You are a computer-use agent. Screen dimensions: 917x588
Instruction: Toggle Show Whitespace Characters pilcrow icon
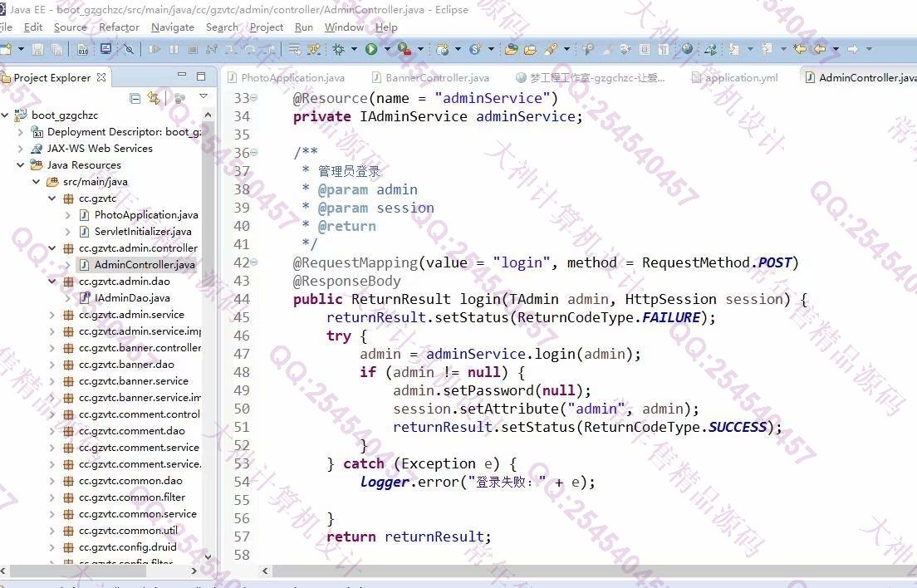point(663,50)
